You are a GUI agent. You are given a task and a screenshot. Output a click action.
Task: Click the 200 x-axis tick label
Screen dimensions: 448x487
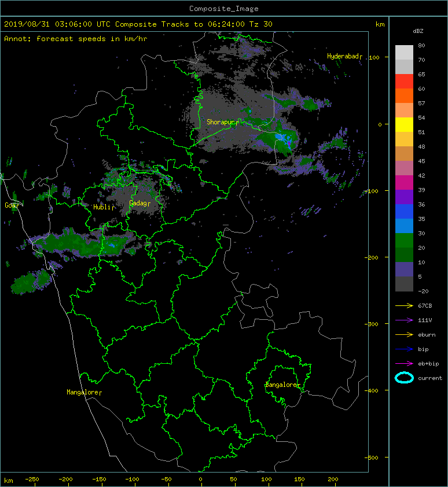[333, 479]
